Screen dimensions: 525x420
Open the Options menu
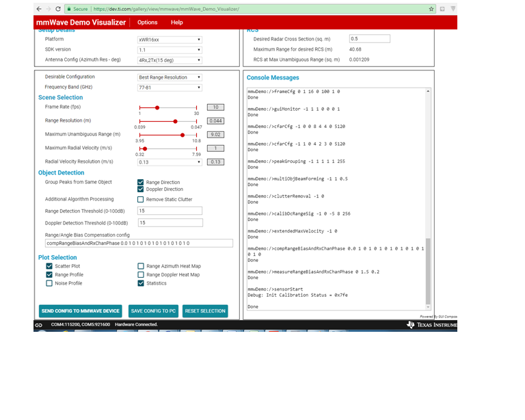point(148,23)
